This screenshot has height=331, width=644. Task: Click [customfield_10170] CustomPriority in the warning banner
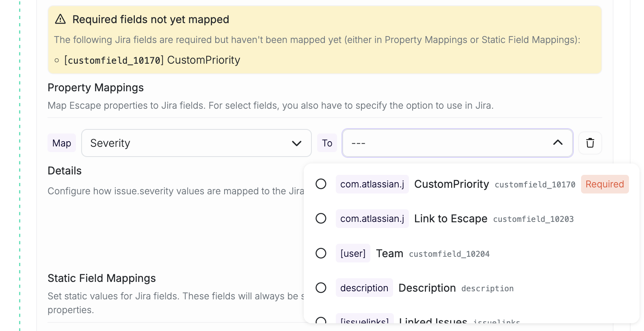pos(152,60)
